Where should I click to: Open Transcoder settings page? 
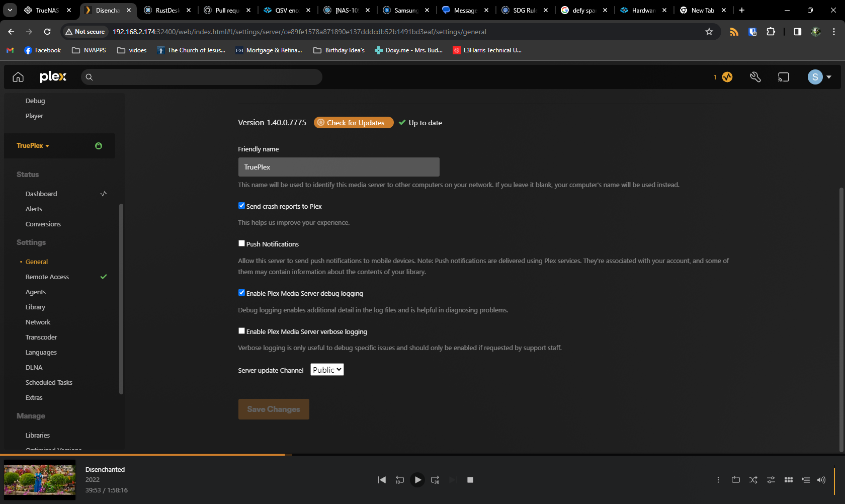point(41,337)
